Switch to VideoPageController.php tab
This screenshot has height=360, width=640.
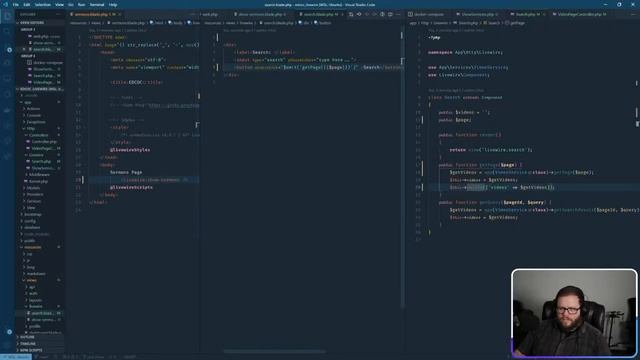pyautogui.click(x=582, y=14)
